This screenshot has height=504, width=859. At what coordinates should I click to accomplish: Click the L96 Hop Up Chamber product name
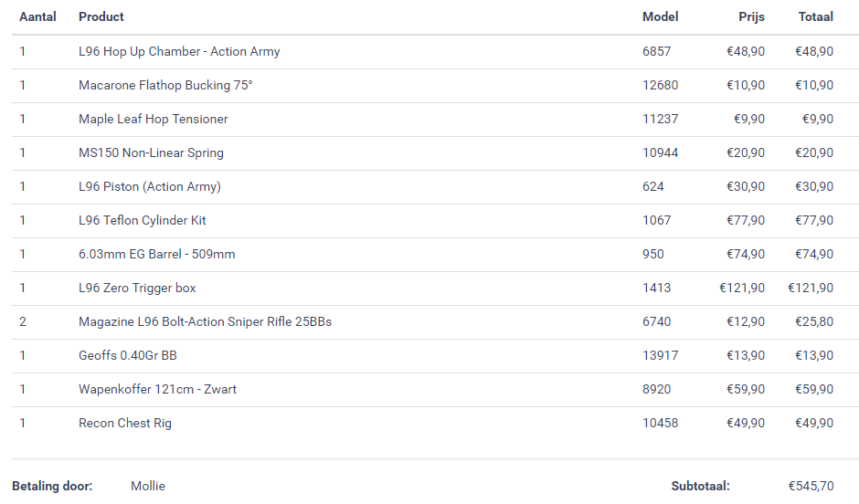pyautogui.click(x=179, y=51)
